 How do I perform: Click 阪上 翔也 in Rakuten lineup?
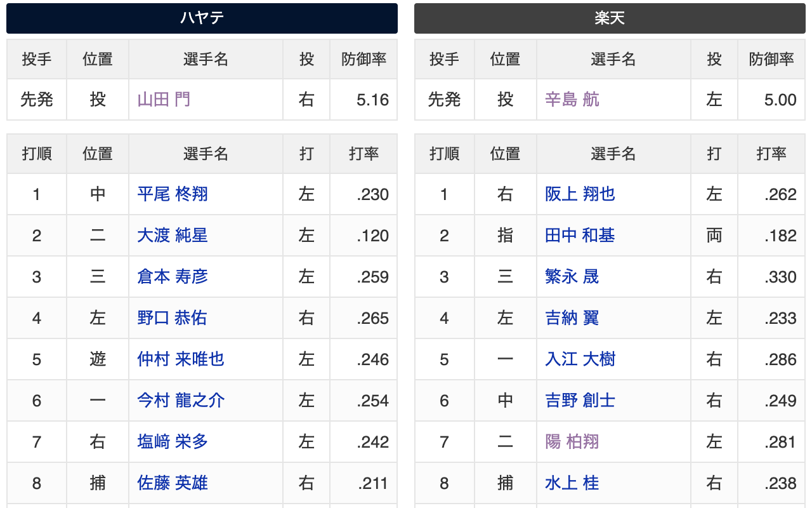580,194
